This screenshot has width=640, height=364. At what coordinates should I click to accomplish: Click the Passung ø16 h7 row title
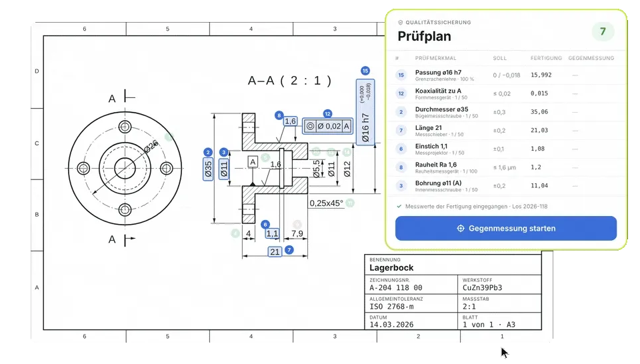tap(439, 72)
